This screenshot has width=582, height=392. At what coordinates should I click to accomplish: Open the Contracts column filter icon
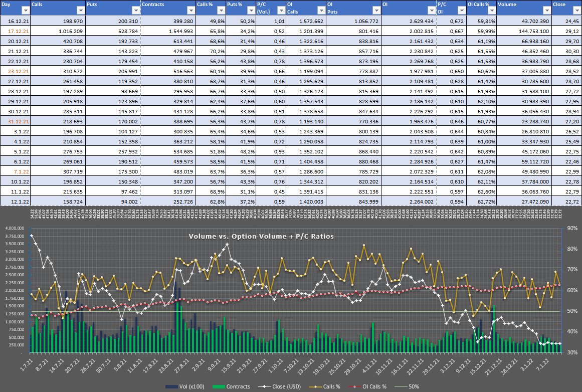(x=191, y=9)
